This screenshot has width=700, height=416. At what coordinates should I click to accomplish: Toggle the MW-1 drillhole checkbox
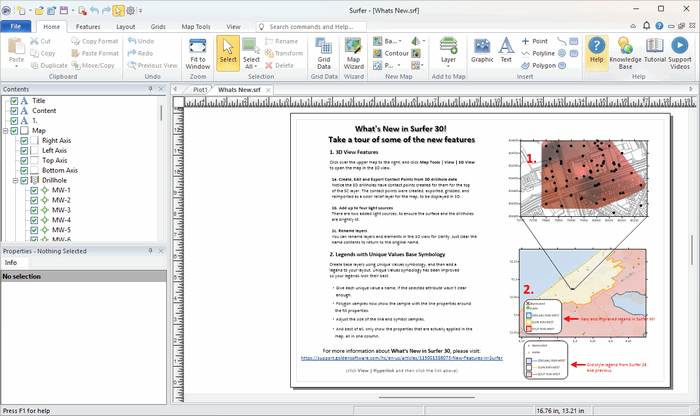[33, 190]
